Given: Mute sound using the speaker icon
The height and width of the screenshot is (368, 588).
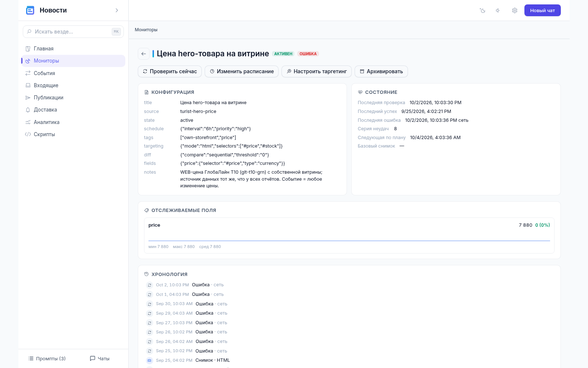Looking at the screenshot, I should [498, 10].
